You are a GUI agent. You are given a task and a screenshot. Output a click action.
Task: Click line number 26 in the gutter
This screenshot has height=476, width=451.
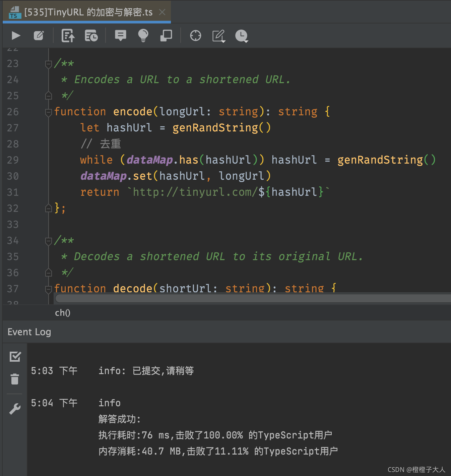point(13,112)
